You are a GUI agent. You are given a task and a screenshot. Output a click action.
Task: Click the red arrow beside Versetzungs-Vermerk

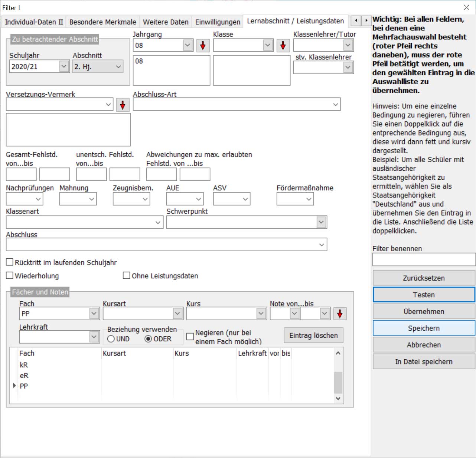click(x=123, y=105)
